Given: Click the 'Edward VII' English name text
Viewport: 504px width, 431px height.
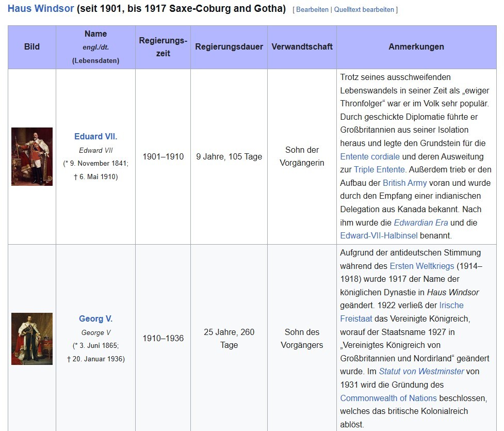Looking at the screenshot, I should point(96,151).
